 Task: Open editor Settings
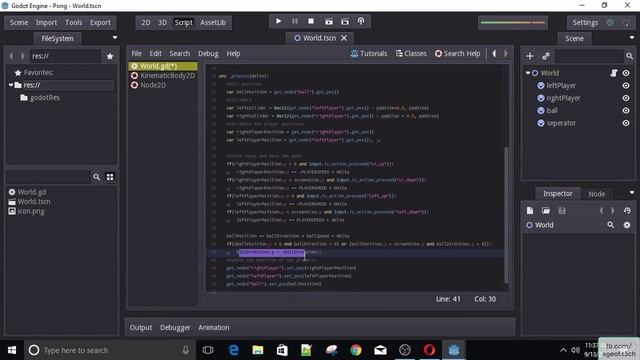(x=585, y=22)
